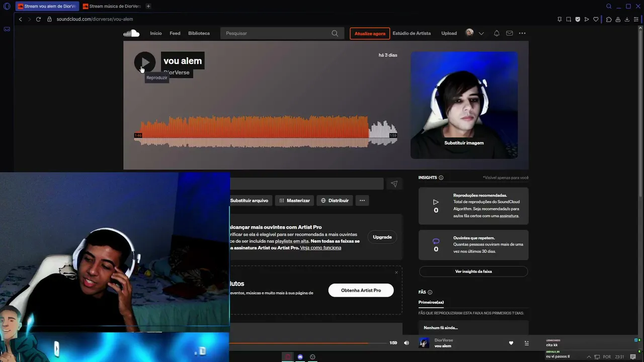
Task: Take a snapshot with the capture icon
Action: pos(569,19)
